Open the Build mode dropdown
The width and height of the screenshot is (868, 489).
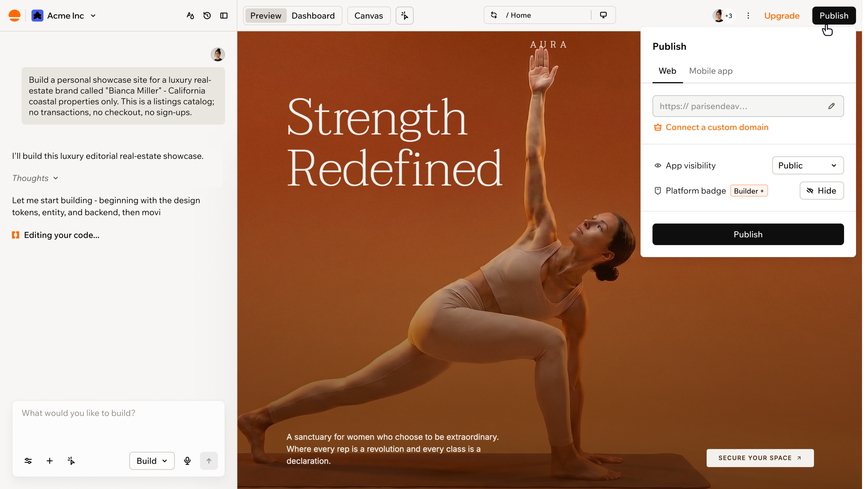tap(152, 461)
